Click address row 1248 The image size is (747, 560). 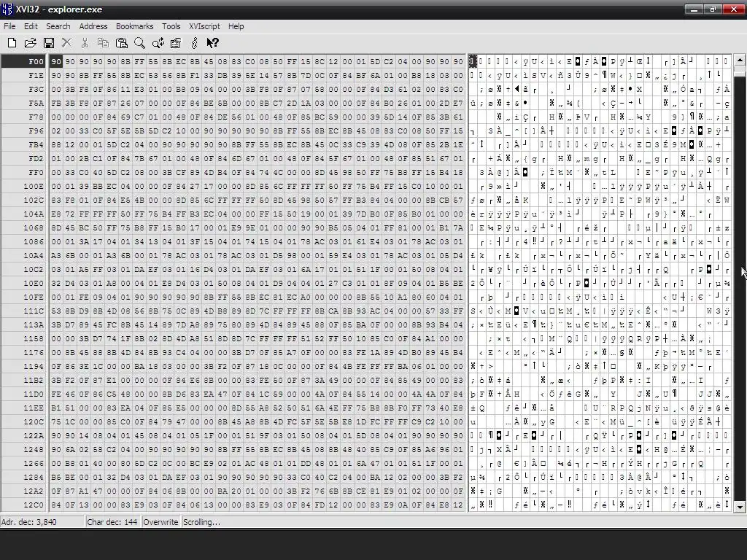pos(24,449)
